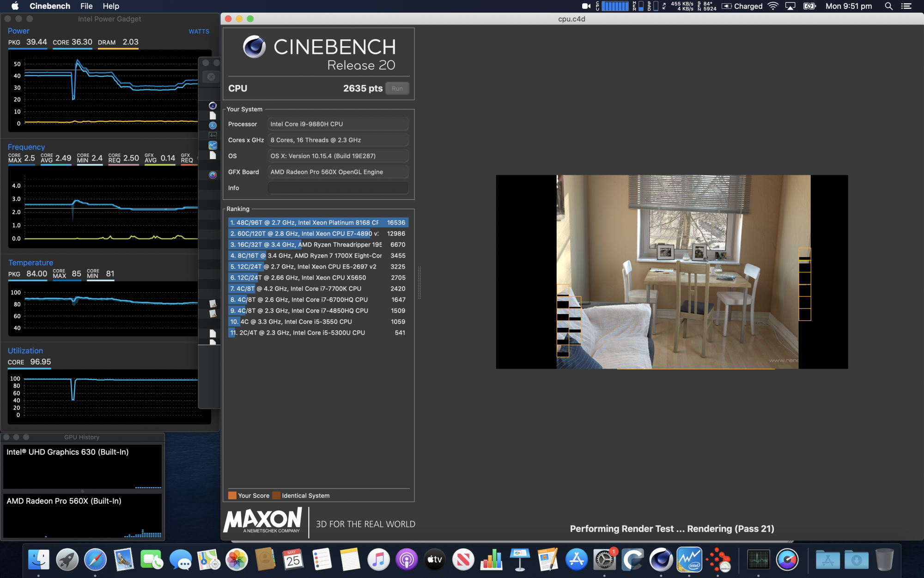924x578 pixels.
Task: Open the Wi-Fi status menu
Action: 773,6
